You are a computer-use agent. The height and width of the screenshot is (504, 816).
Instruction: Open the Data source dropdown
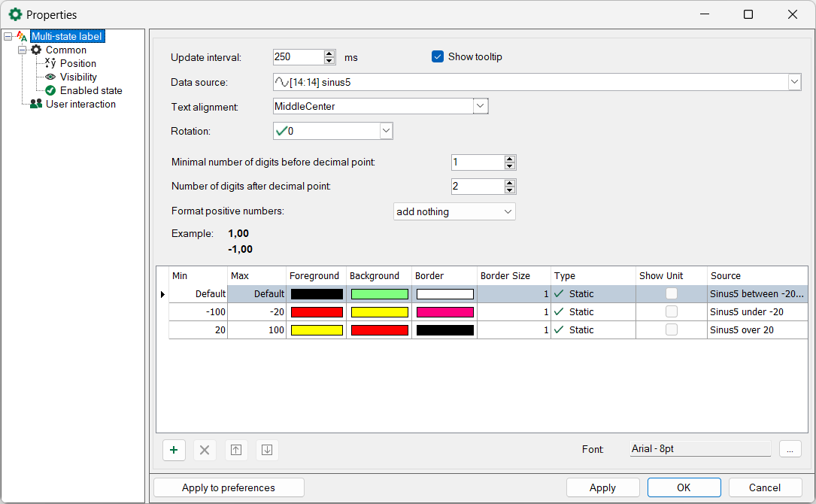[794, 82]
